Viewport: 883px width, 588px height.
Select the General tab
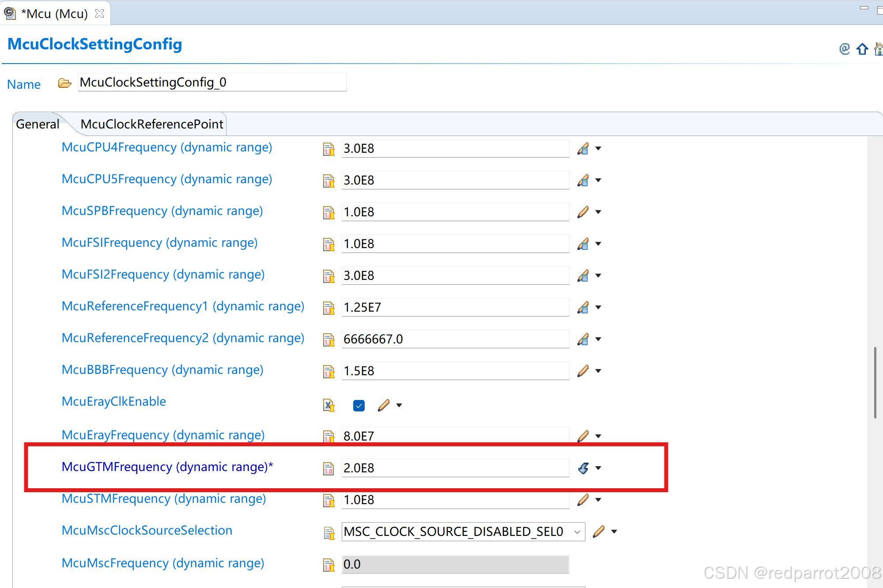[x=38, y=124]
